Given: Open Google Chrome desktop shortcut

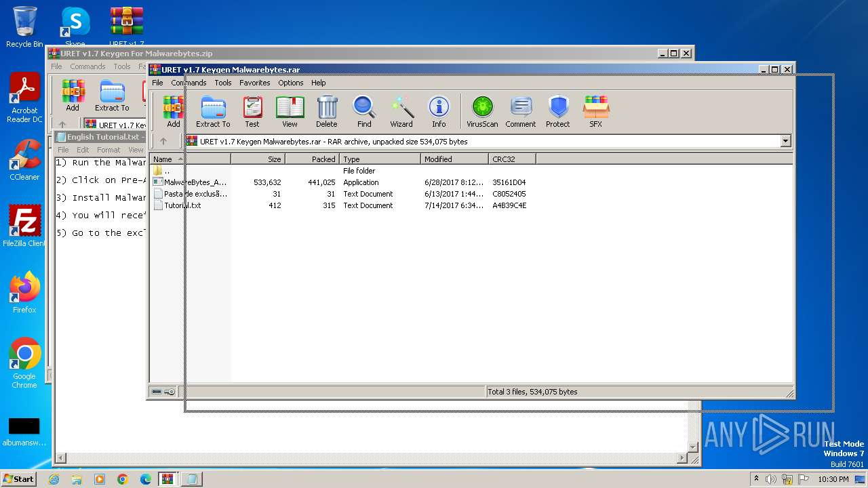Looking at the screenshot, I should coord(24,363).
